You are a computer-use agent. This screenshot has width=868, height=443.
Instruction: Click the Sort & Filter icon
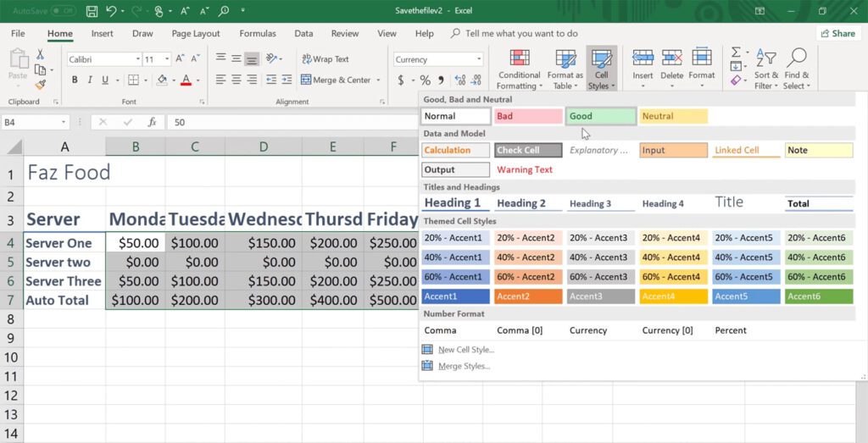point(766,58)
